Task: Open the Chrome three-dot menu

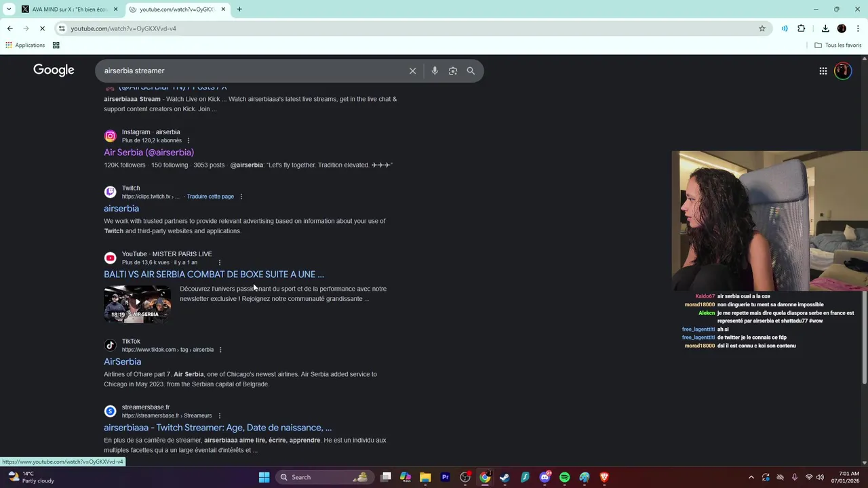Action: (x=859, y=28)
